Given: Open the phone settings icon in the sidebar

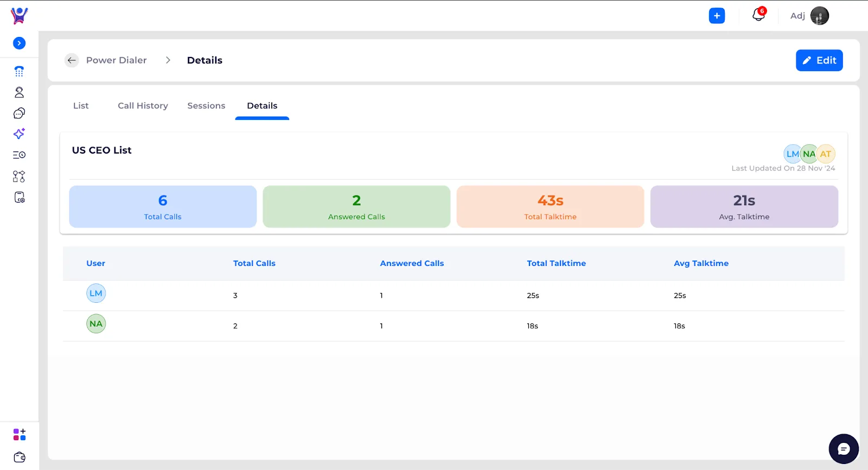Looking at the screenshot, I should [x=19, y=197].
